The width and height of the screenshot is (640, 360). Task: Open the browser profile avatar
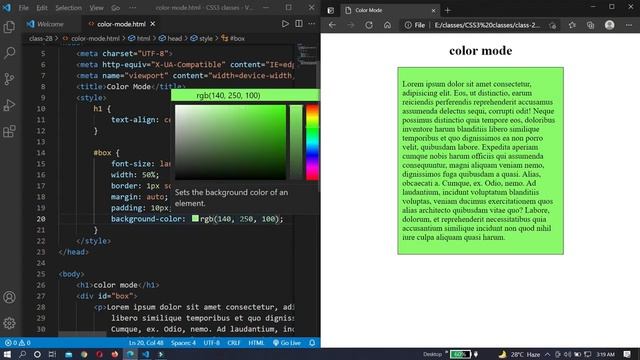pos(609,25)
